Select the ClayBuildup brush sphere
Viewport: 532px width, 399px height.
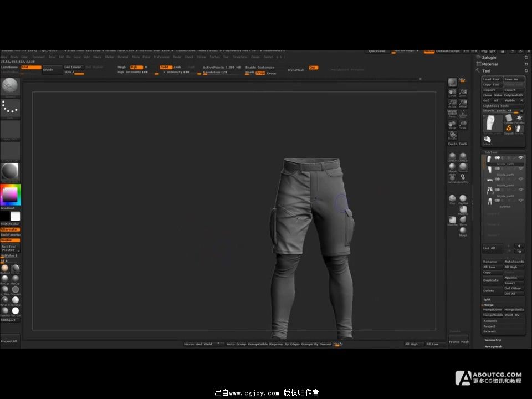pos(463,199)
